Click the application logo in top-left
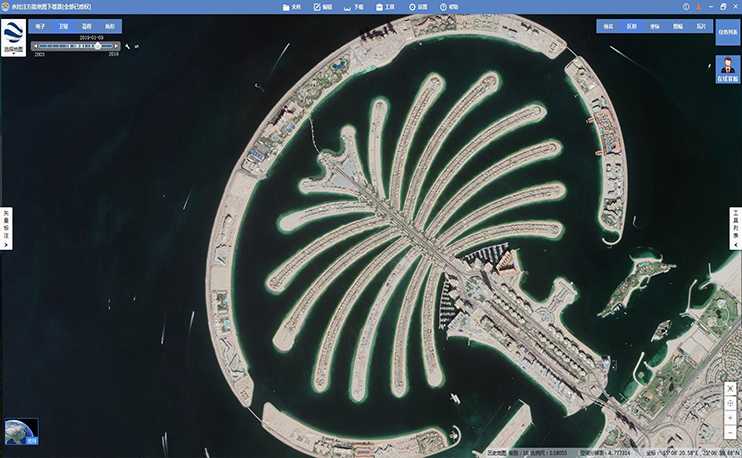This screenshot has width=742, height=458. (x=13, y=37)
